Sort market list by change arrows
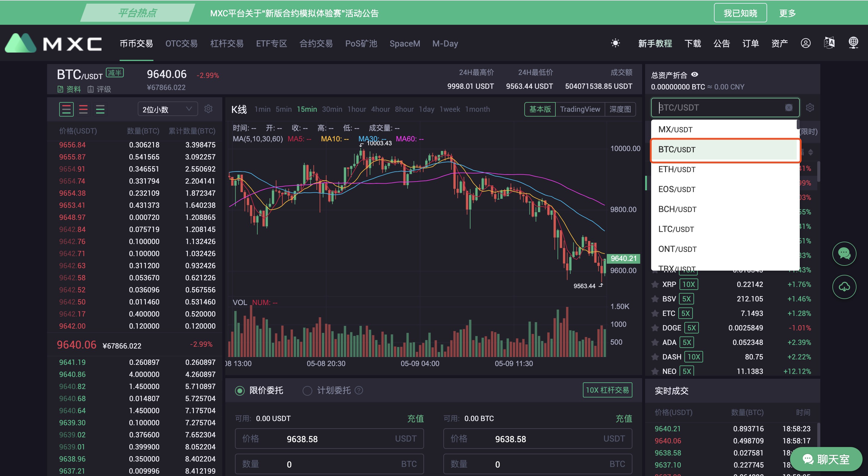The width and height of the screenshot is (868, 476). (x=810, y=152)
